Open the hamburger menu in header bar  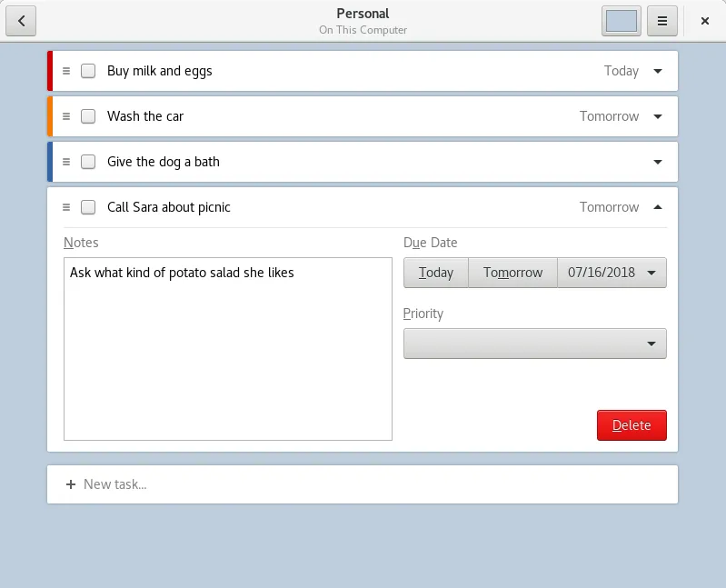click(662, 21)
